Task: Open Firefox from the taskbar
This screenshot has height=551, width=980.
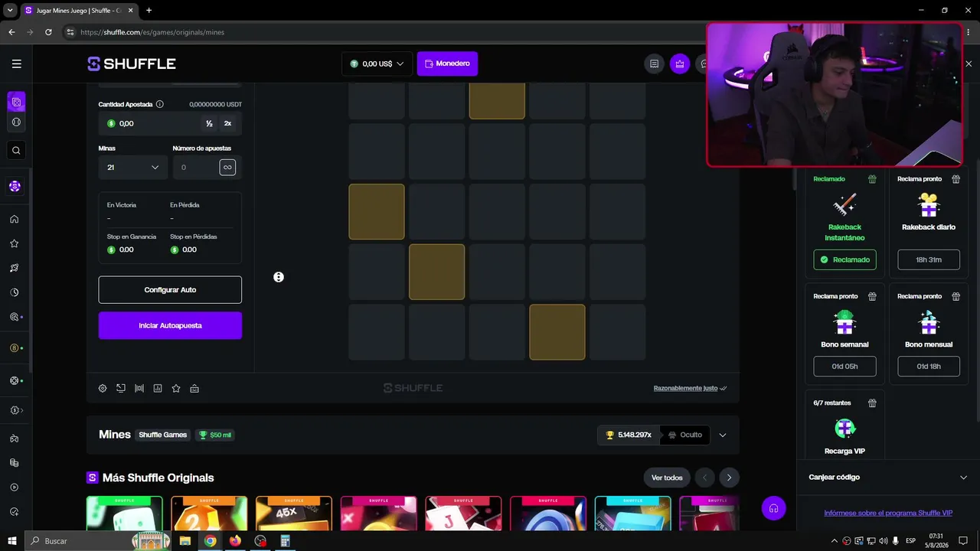Action: pos(235,541)
